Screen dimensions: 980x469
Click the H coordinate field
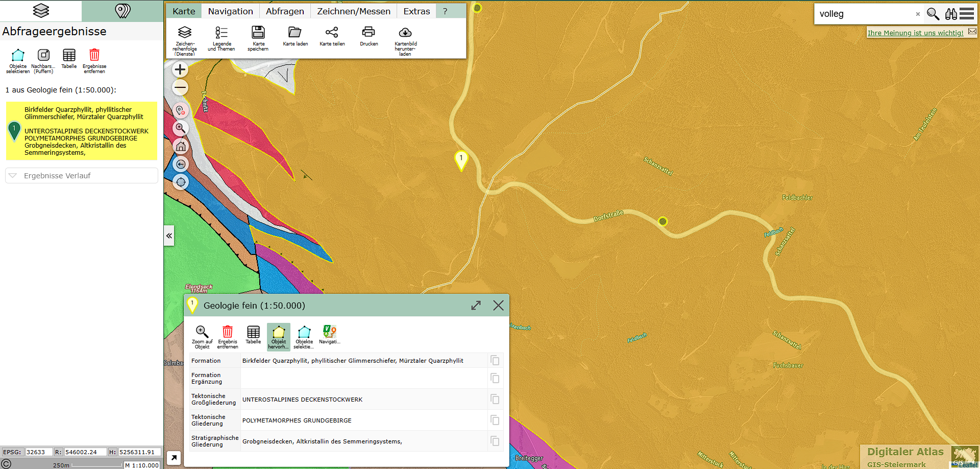click(140, 452)
